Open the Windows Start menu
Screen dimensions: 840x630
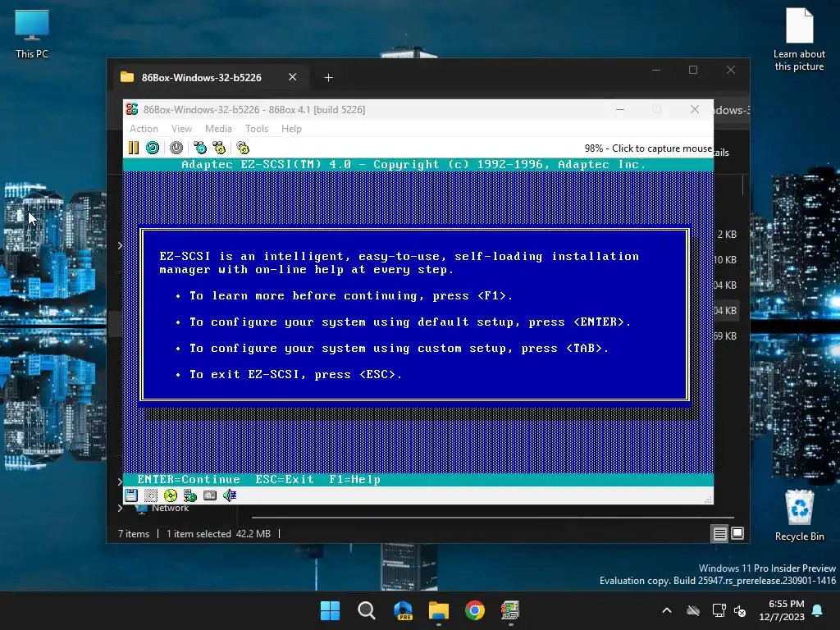click(330, 610)
